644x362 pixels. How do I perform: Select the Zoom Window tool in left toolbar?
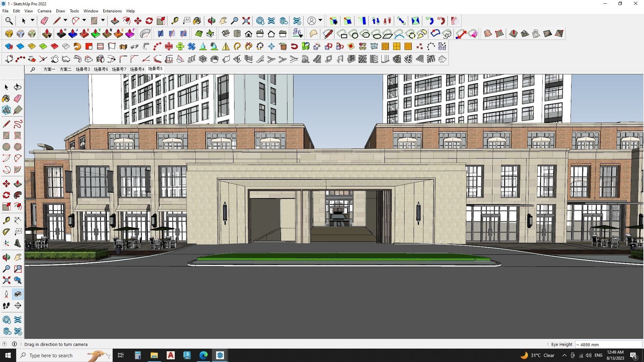tap(17, 269)
